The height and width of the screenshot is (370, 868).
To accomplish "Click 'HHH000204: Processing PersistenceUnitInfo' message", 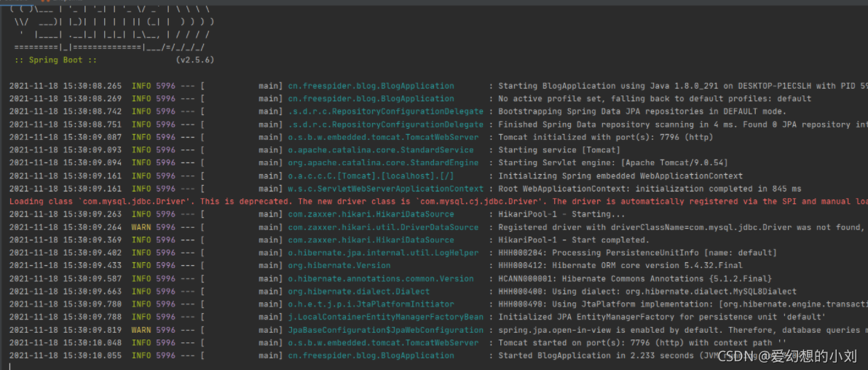I will (x=638, y=253).
